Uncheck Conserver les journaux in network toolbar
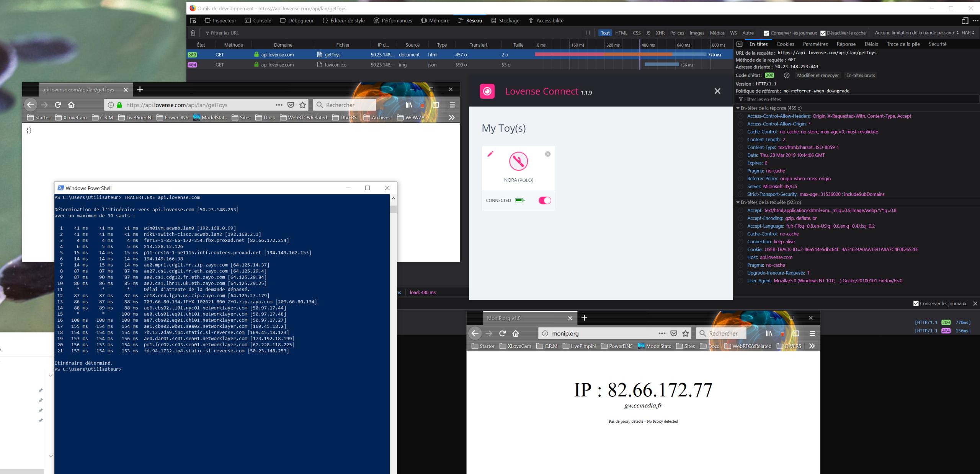This screenshot has width=980, height=474. click(766, 33)
